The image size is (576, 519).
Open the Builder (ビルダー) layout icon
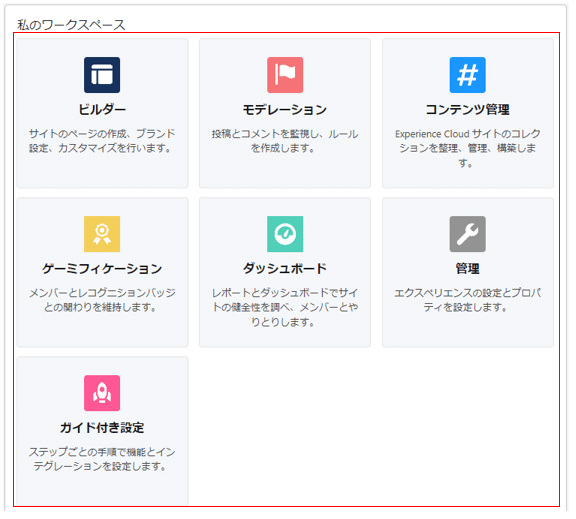tap(102, 75)
